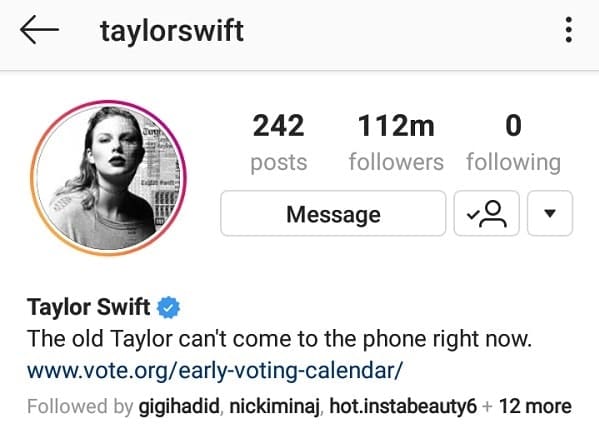
Task: Open the 242 posts count
Action: [x=278, y=143]
